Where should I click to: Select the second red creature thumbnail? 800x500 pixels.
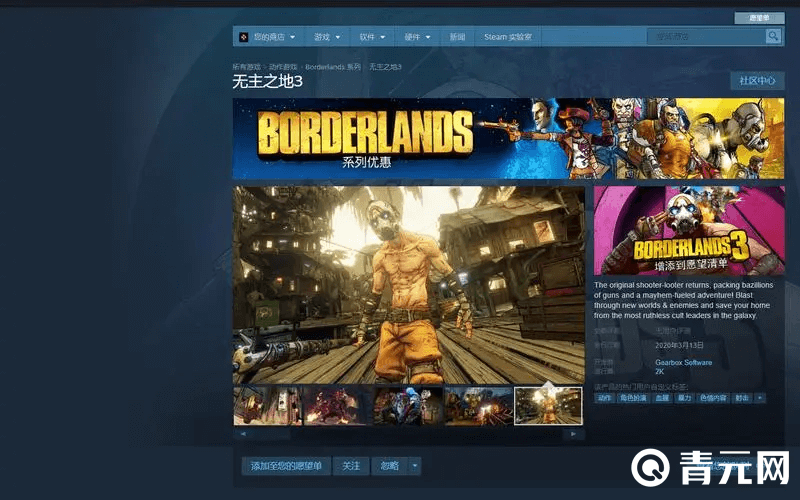tap(337, 406)
